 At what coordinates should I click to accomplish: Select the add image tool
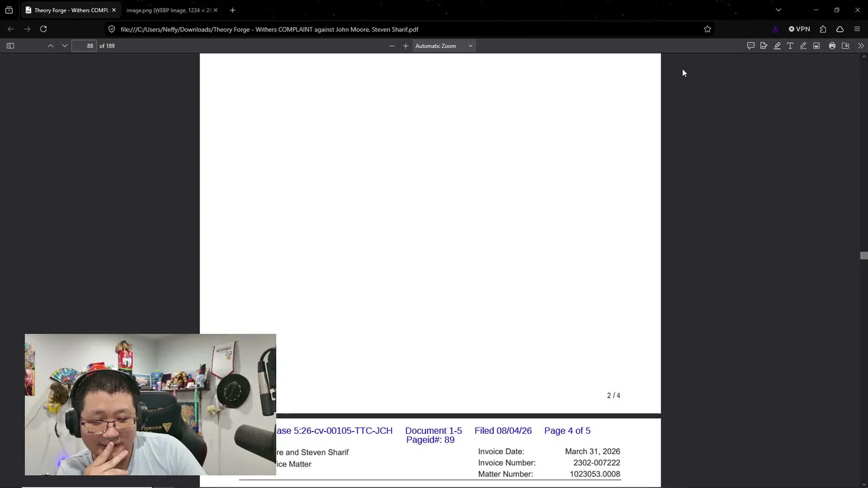816,45
